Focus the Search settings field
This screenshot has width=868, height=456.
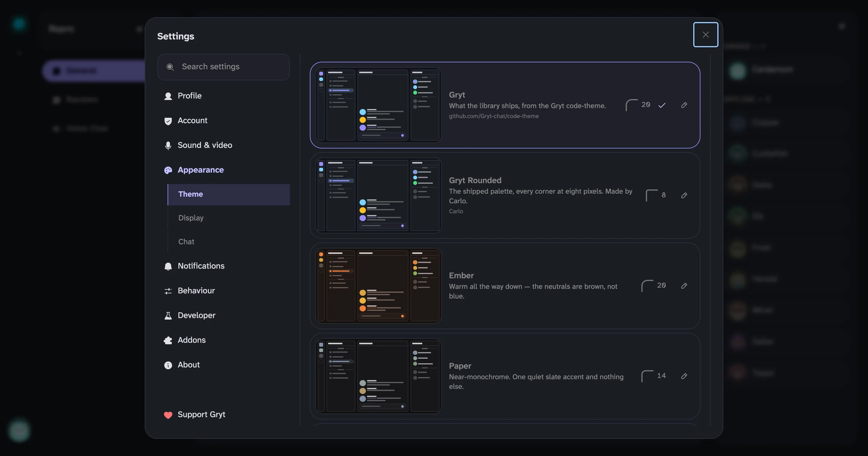point(224,67)
